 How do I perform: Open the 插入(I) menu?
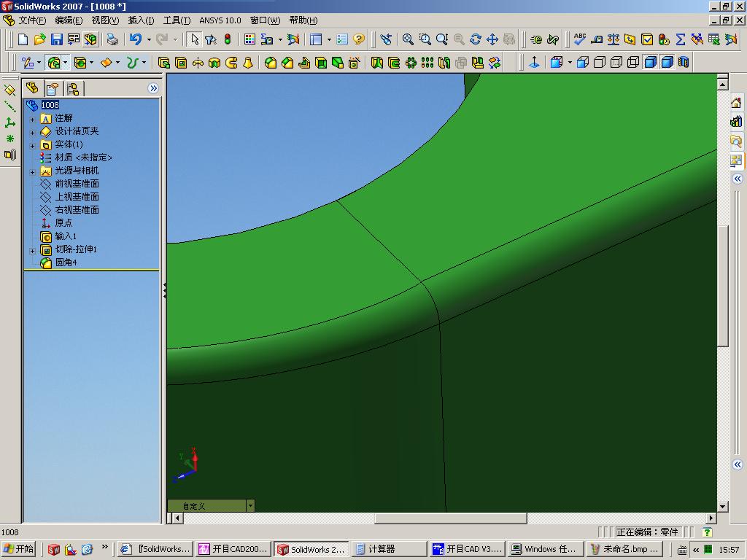[141, 20]
